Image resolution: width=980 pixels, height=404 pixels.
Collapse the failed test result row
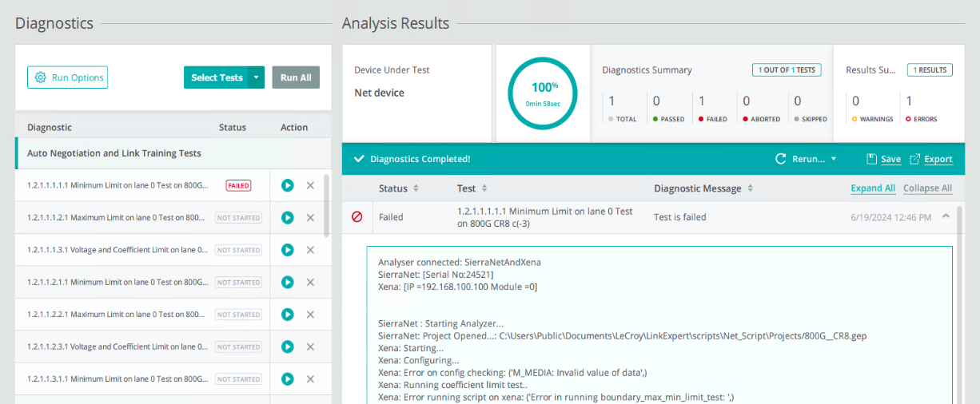tap(946, 216)
